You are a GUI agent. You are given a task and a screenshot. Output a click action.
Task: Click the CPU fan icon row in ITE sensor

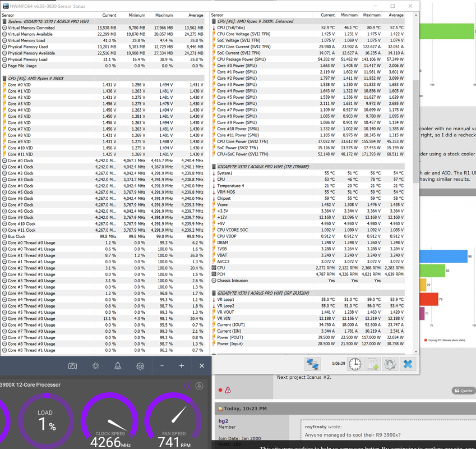point(214,268)
